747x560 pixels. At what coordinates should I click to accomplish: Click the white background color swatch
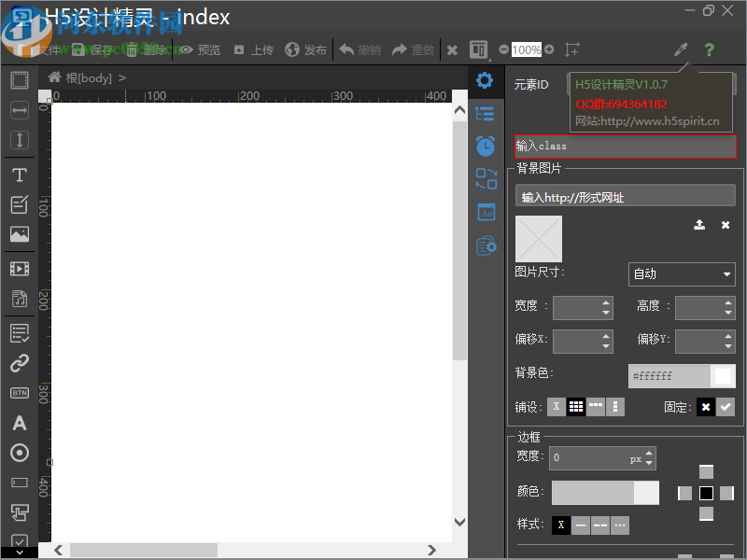click(x=722, y=376)
